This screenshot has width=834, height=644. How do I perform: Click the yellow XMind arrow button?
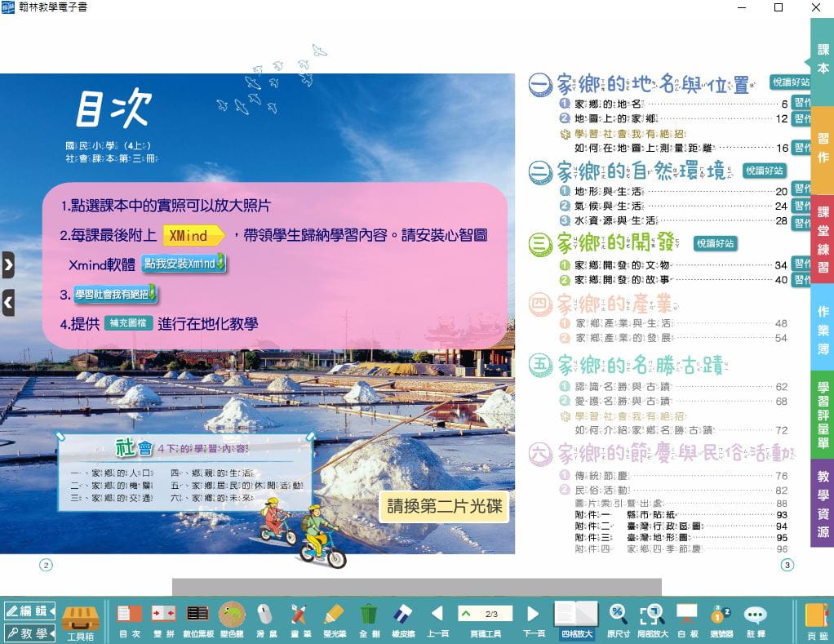pos(193,236)
